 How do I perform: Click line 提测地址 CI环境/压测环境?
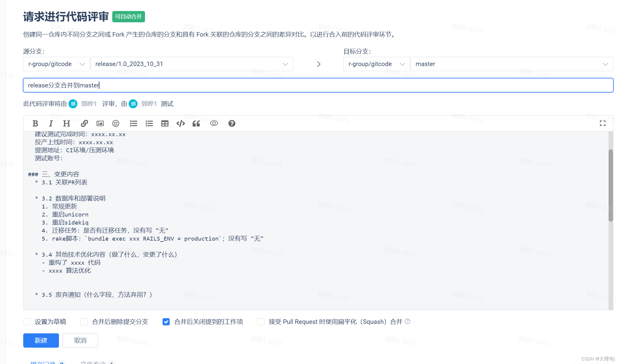click(74, 150)
